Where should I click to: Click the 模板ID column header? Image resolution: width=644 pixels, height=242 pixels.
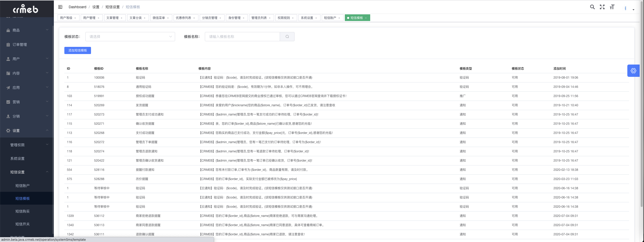pyautogui.click(x=99, y=69)
